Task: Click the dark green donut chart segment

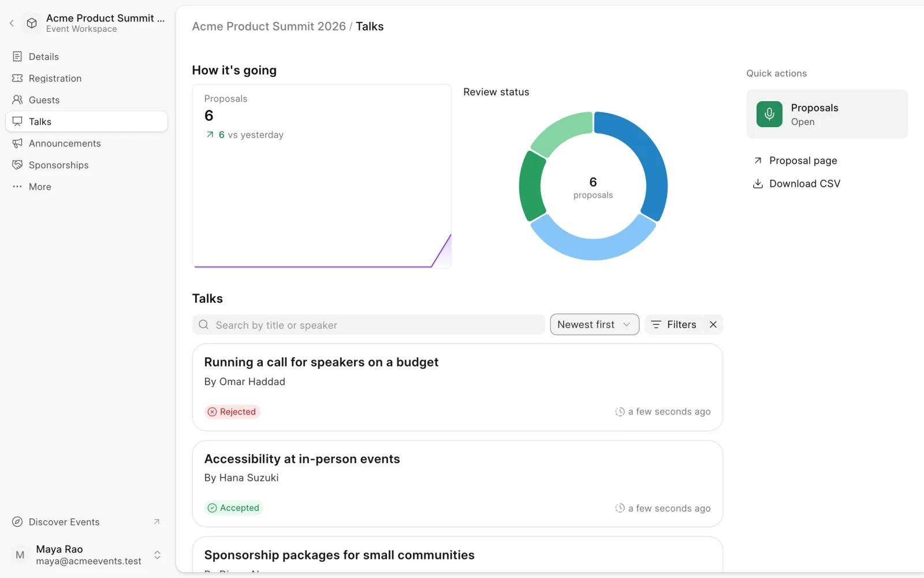Action: click(x=531, y=186)
